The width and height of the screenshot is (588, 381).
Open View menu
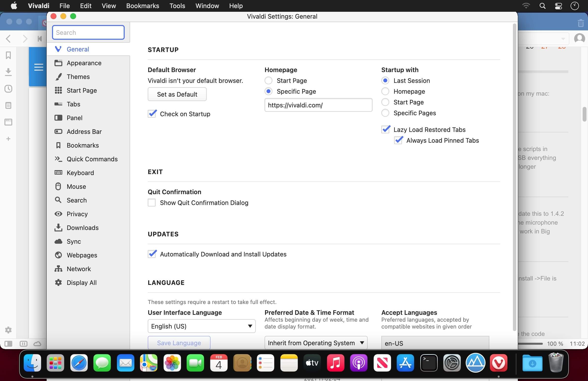pyautogui.click(x=109, y=6)
